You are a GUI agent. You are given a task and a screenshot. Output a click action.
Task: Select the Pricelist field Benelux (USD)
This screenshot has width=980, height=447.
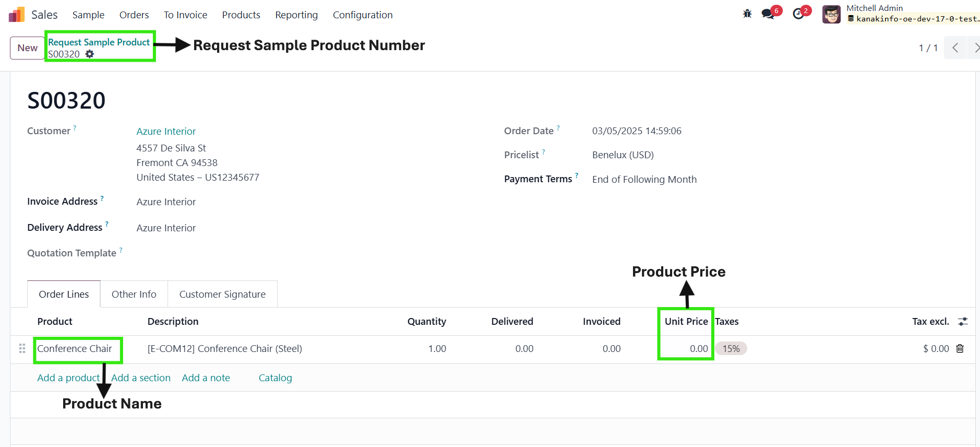point(623,155)
